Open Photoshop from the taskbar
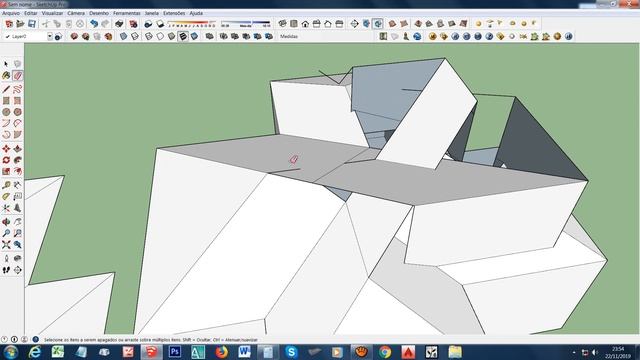 pos(175,351)
